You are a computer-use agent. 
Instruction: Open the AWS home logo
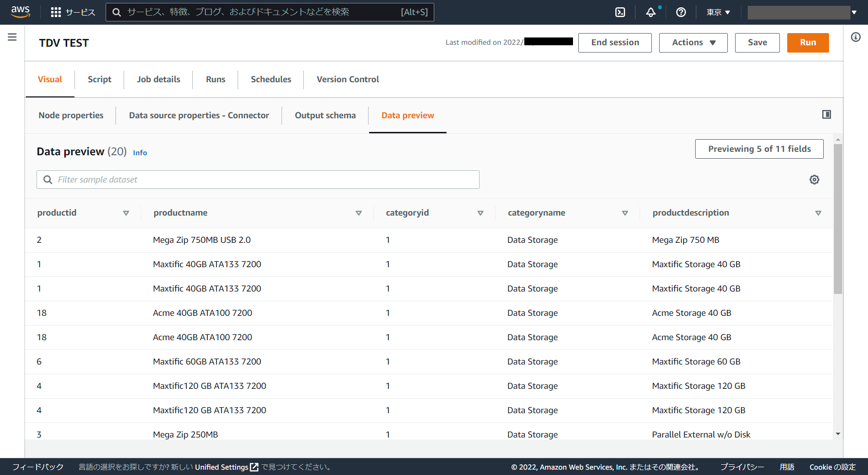point(20,12)
